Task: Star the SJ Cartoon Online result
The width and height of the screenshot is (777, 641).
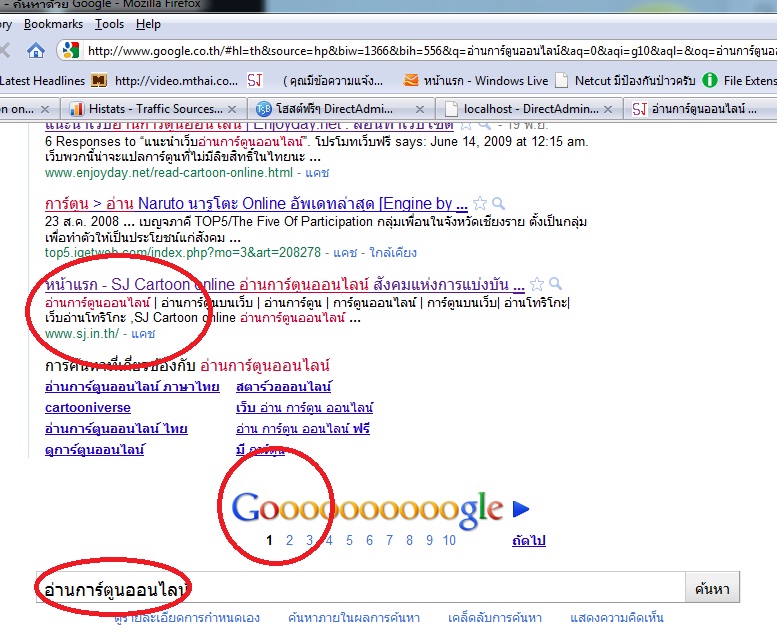Action: (536, 284)
